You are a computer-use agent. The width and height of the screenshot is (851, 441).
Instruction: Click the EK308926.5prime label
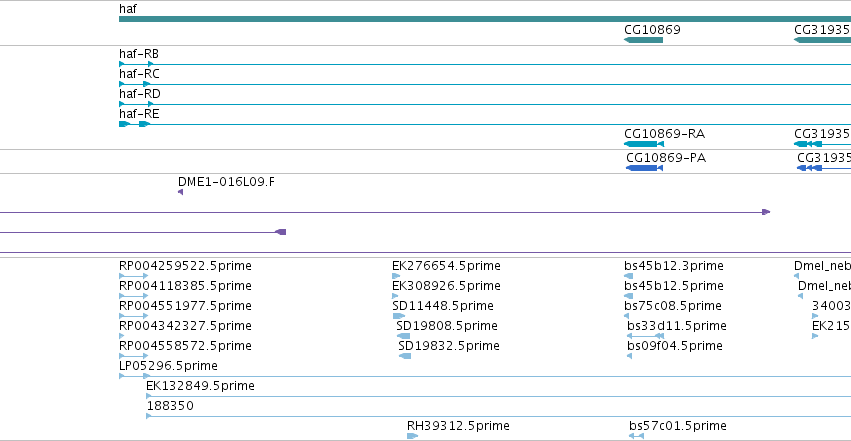(x=446, y=286)
